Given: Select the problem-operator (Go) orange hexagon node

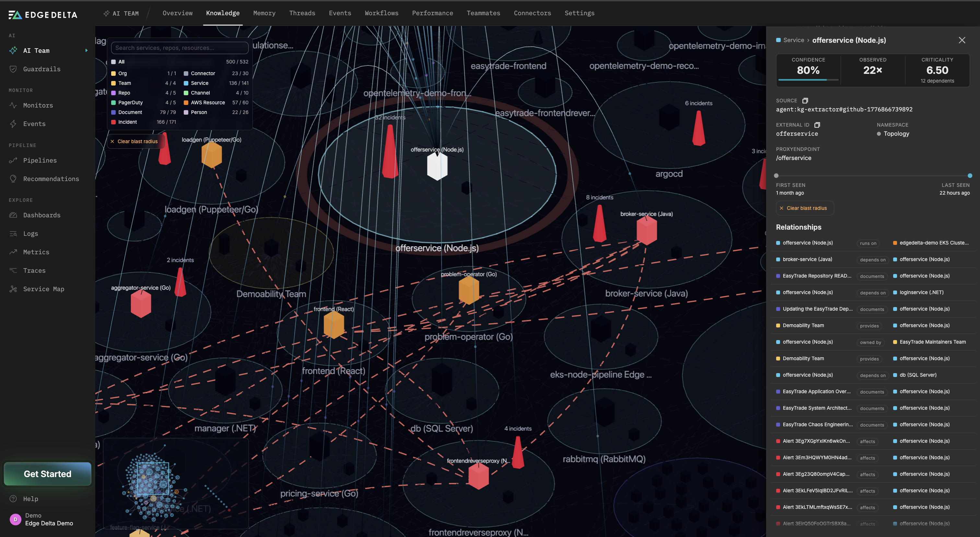Looking at the screenshot, I should pyautogui.click(x=469, y=290).
